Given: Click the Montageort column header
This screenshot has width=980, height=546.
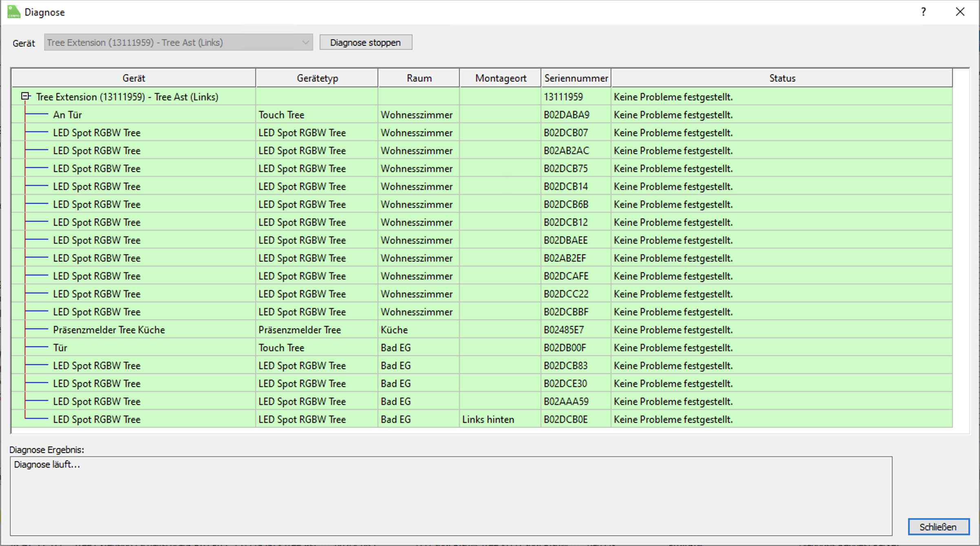Looking at the screenshot, I should coord(500,78).
